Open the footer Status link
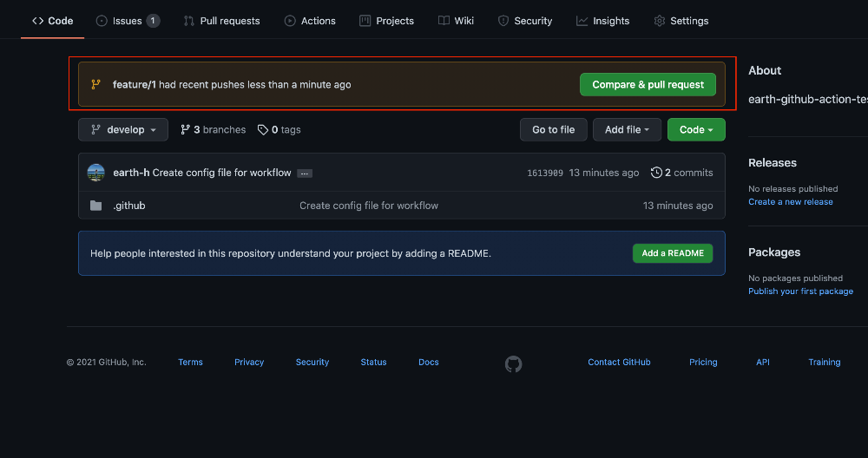Image resolution: width=868 pixels, height=458 pixels. coord(373,363)
